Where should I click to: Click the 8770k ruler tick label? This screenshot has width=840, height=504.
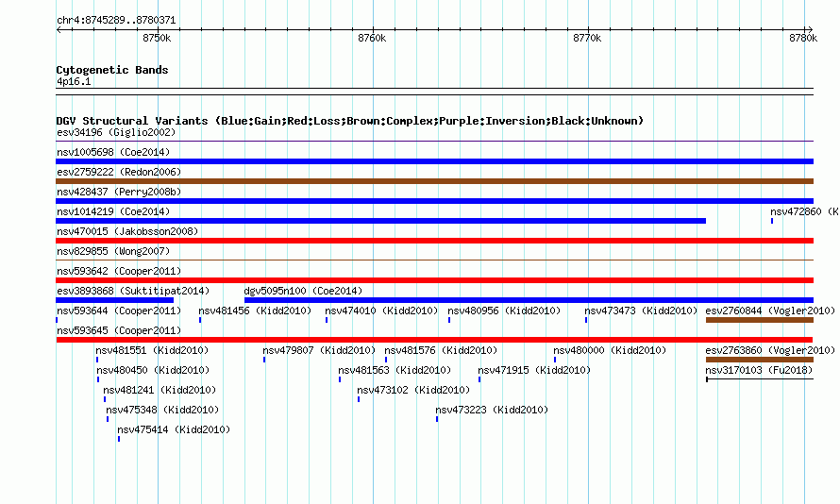tap(587, 38)
